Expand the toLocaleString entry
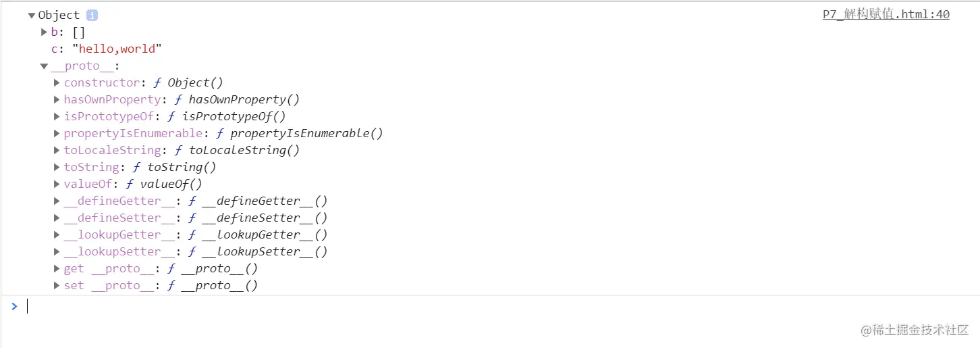 pos(57,150)
